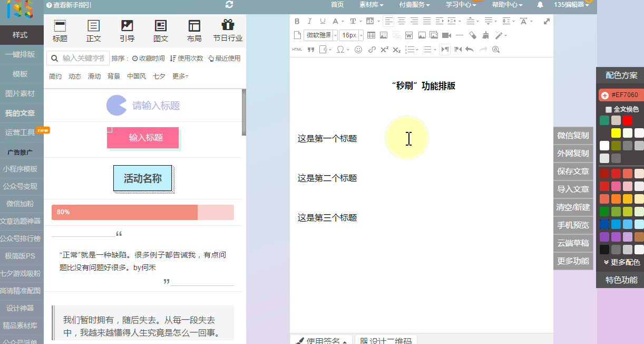
Task: Open HTML source mode
Action: point(297,50)
